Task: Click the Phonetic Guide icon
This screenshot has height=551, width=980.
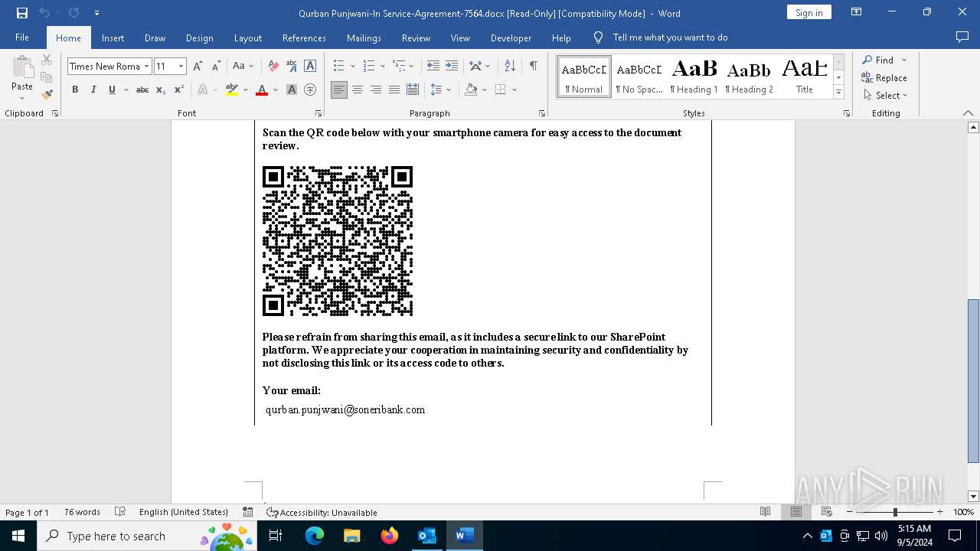Action: [x=292, y=66]
